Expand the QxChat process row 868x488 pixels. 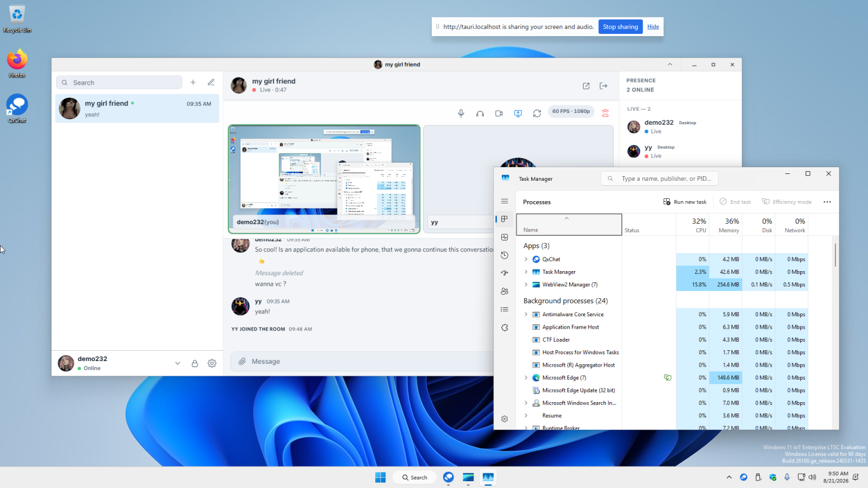pyautogui.click(x=526, y=259)
